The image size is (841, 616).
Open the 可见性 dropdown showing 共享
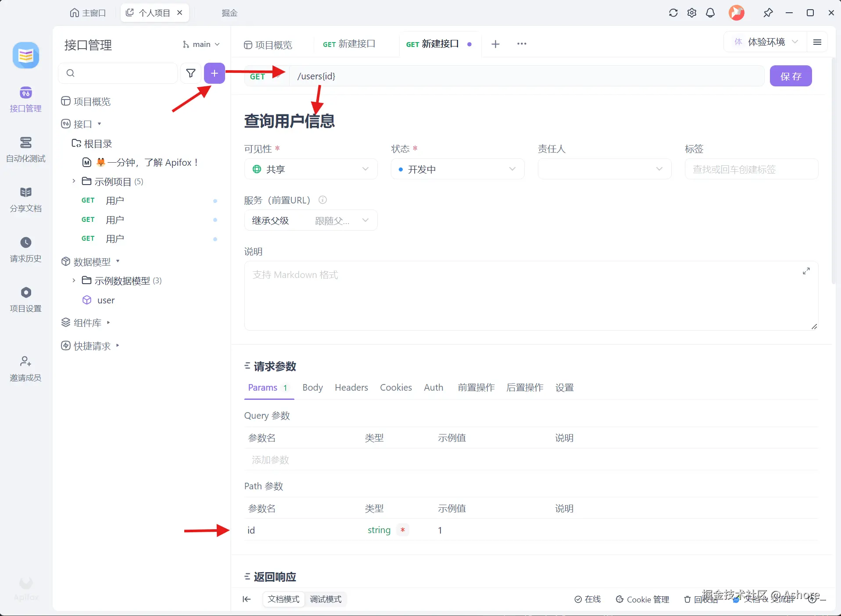click(311, 169)
